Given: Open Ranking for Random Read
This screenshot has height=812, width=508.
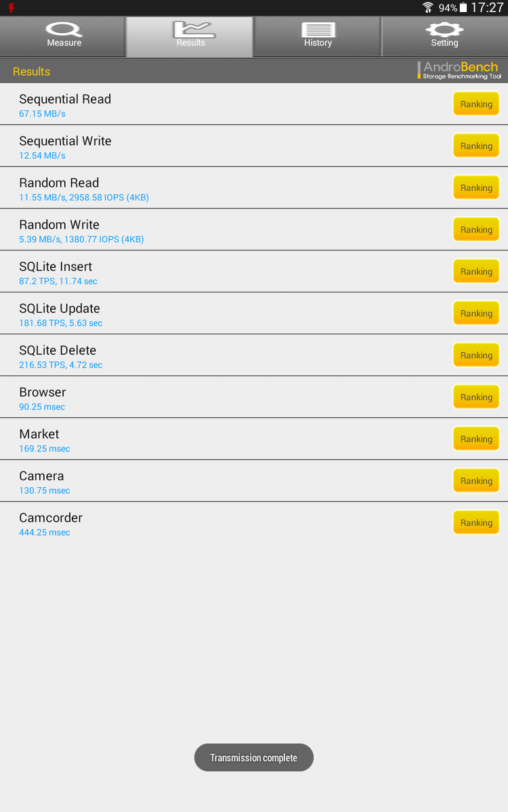Looking at the screenshot, I should [x=476, y=188].
